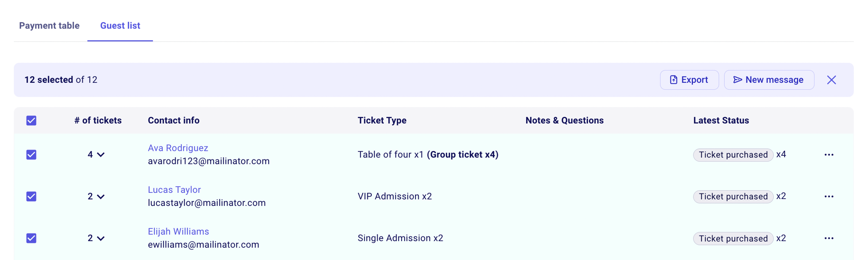Uncheck Lucas Taylor's row checkbox
This screenshot has height=260, width=868.
(x=31, y=197)
